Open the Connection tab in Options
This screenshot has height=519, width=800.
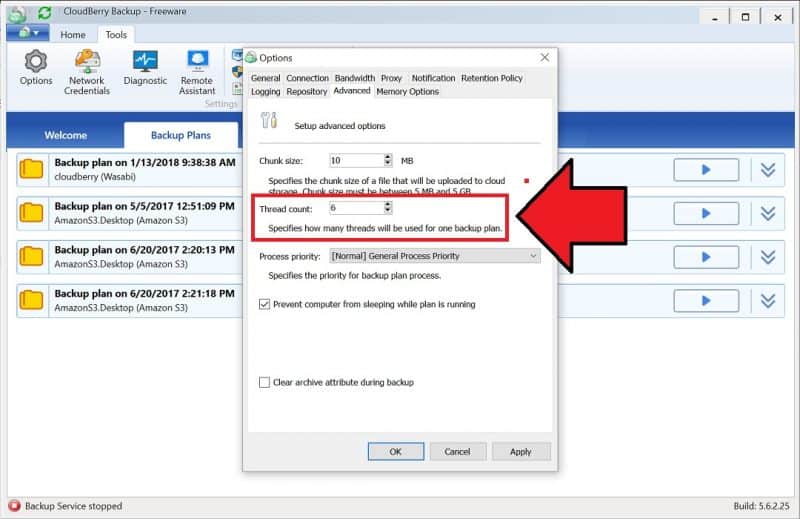point(307,78)
